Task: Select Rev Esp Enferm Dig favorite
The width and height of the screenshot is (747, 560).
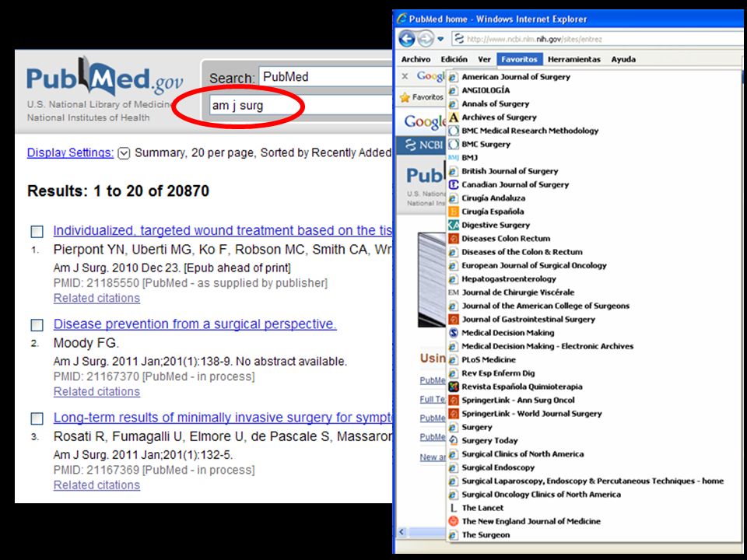Action: pos(498,373)
